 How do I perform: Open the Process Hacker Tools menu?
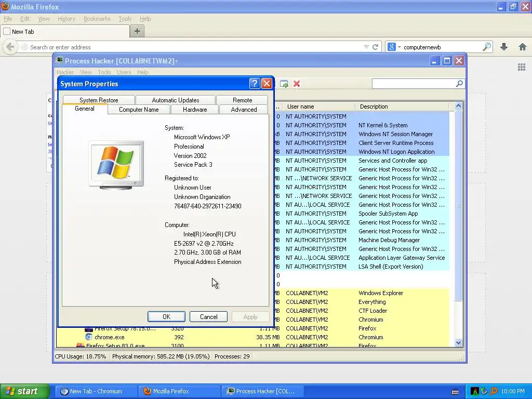104,72
